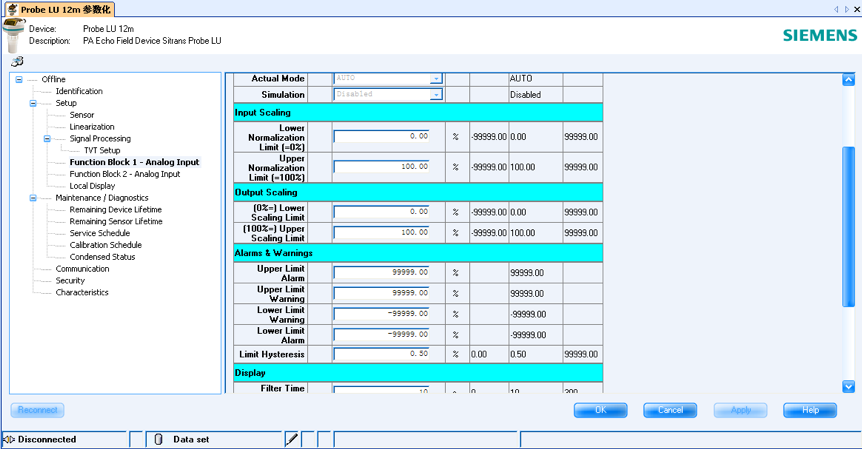Screen dimensions: 862x449
Task: Click the vertical scrollbar thumb
Action: pyautogui.click(x=848, y=226)
